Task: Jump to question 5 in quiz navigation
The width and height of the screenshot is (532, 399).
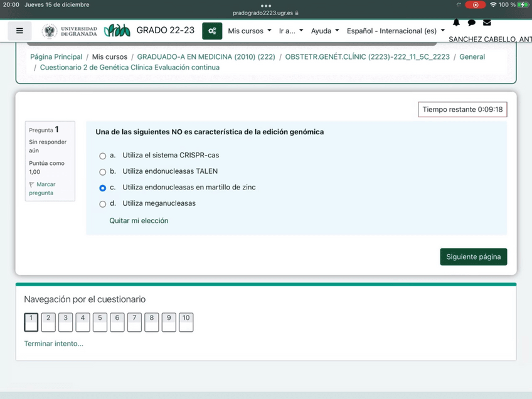Action: 100,322
